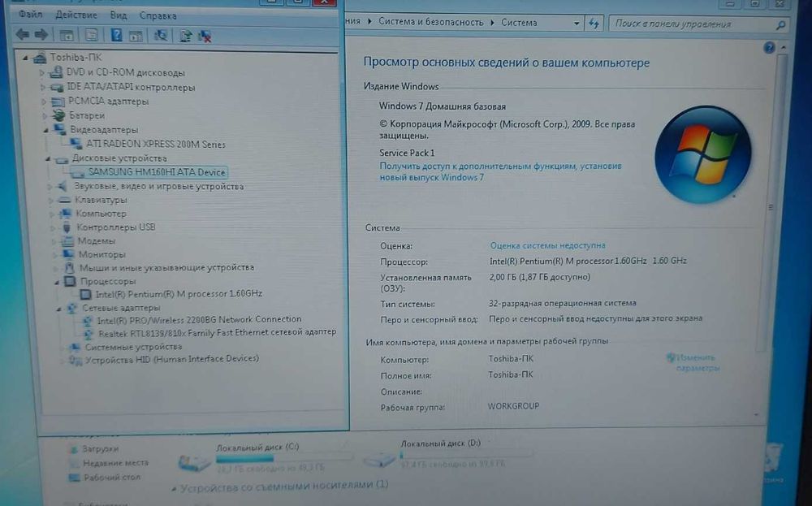812x506 pixels.
Task: Go forward in Device Manager toolbar
Action: (41, 35)
